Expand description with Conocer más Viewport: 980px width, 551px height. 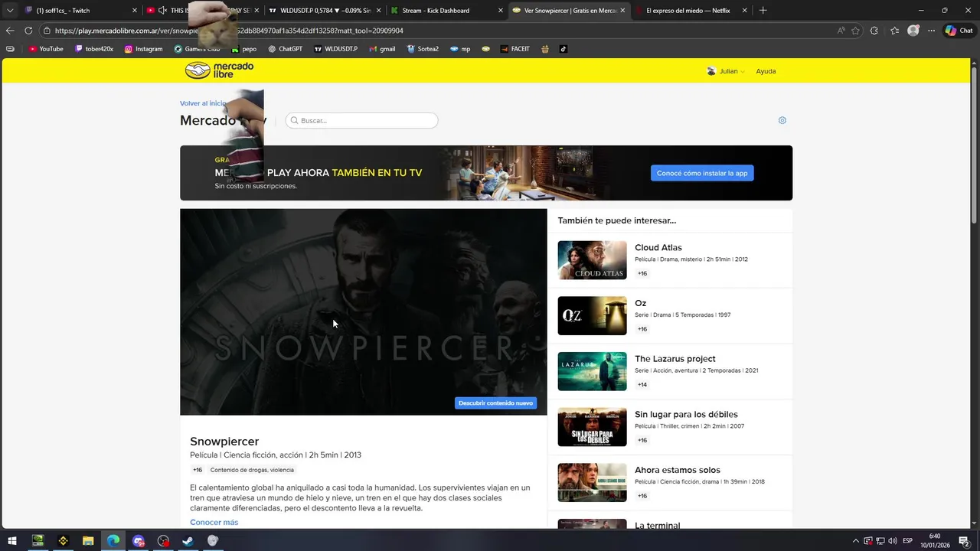coord(214,522)
